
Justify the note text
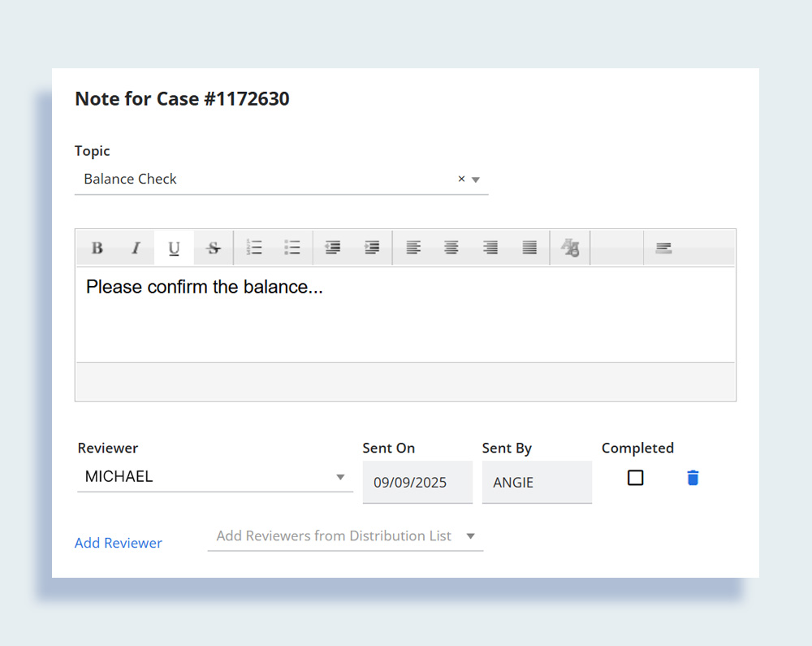[529, 249]
